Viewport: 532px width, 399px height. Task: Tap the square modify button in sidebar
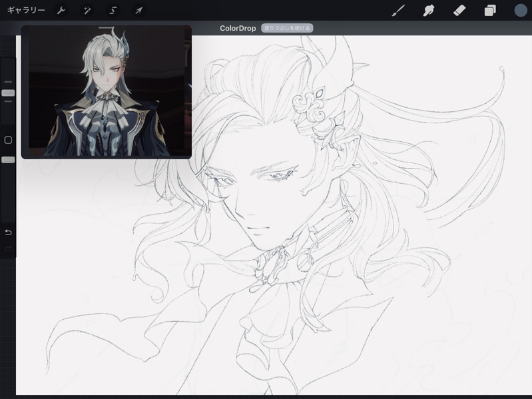click(8, 140)
